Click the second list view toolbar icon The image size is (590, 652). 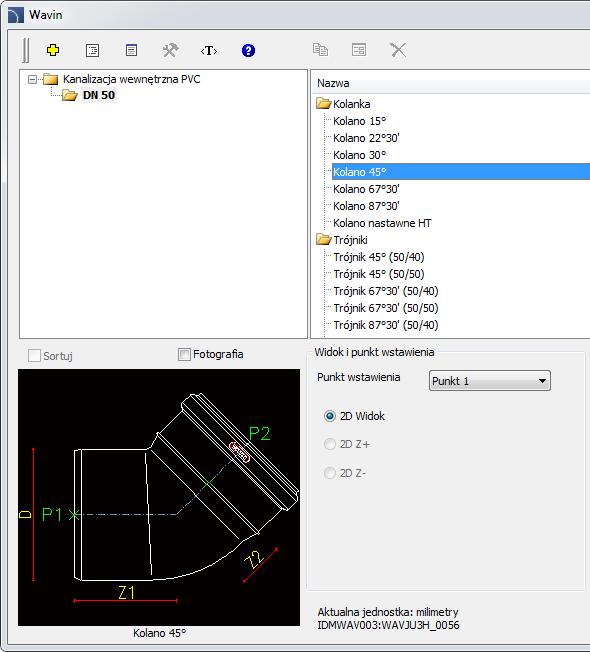tap(131, 50)
